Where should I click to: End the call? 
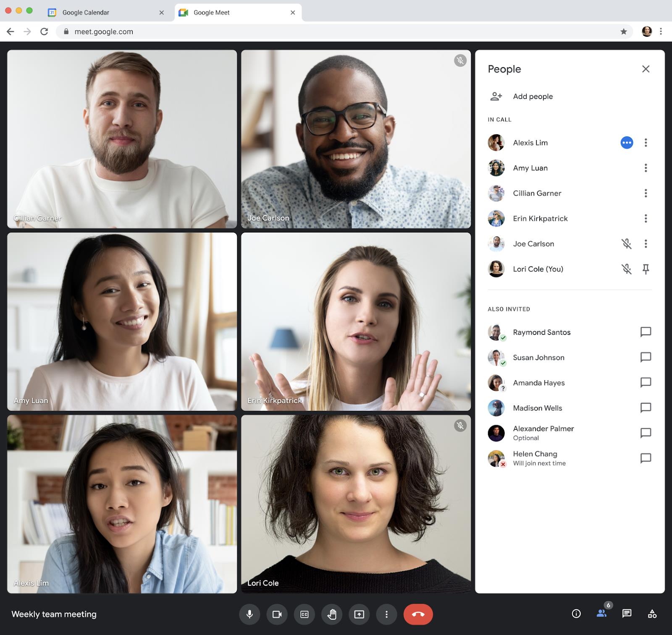point(418,614)
